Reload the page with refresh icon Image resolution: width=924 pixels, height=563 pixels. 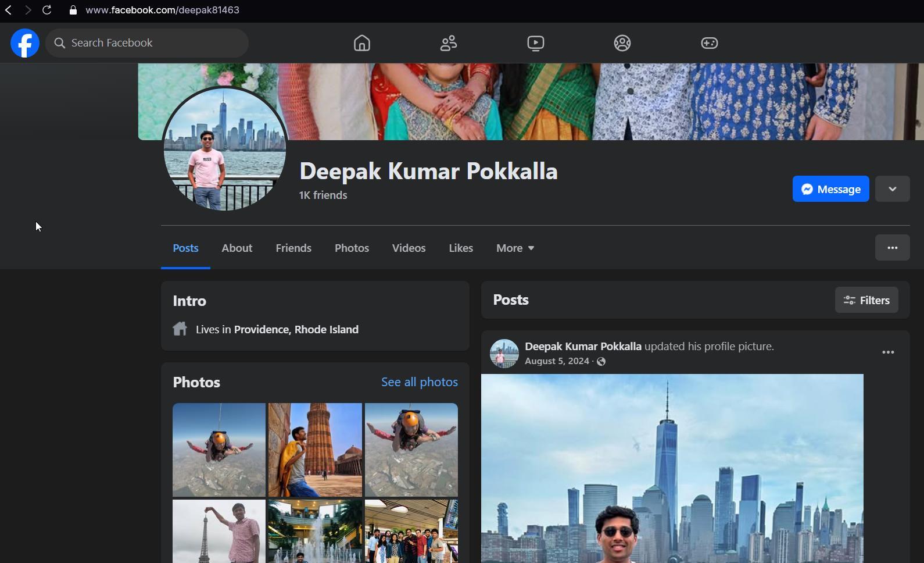point(47,10)
